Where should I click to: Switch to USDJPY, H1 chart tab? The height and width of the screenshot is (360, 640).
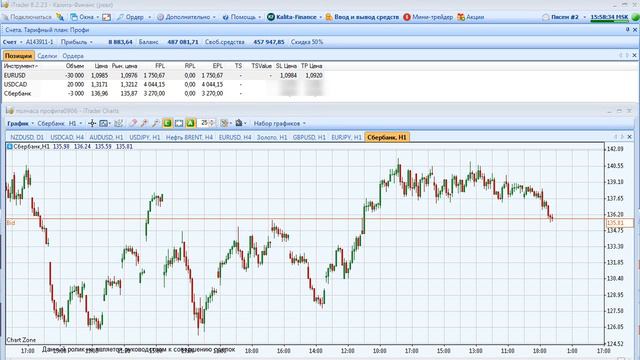[x=144, y=138]
